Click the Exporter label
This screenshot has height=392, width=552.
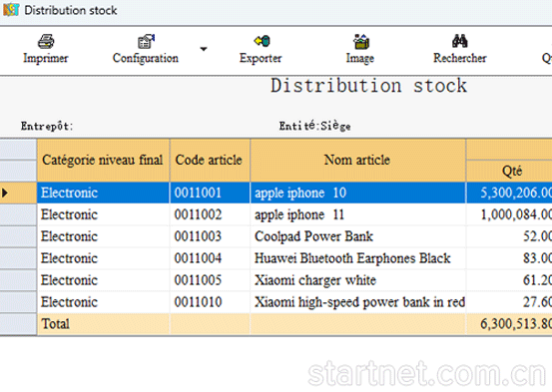pos(261,59)
